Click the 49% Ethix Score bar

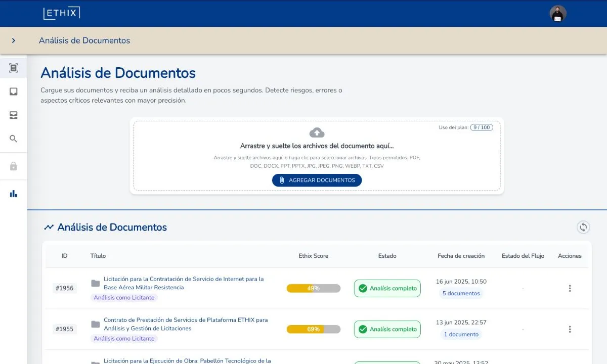(x=314, y=288)
